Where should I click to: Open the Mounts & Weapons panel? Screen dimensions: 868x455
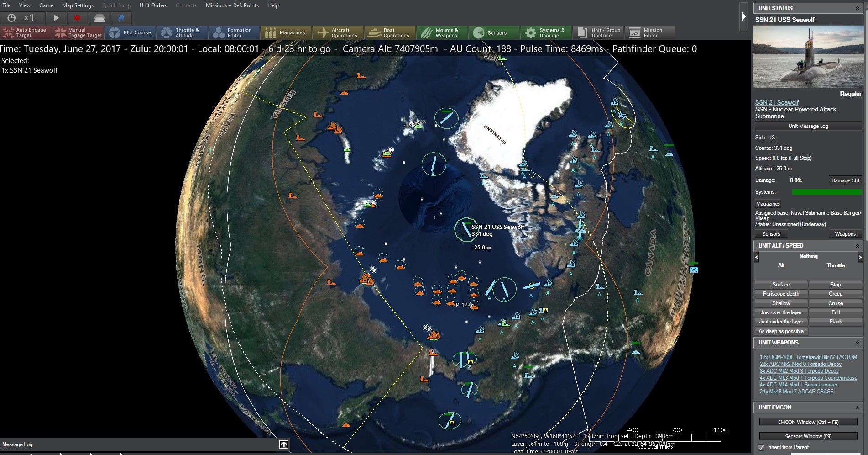click(x=442, y=32)
